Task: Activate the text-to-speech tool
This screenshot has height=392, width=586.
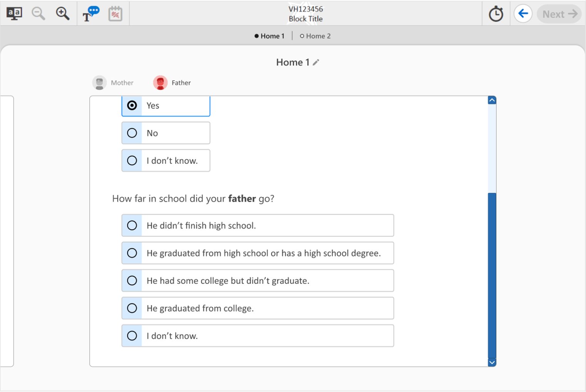Action: [x=91, y=14]
